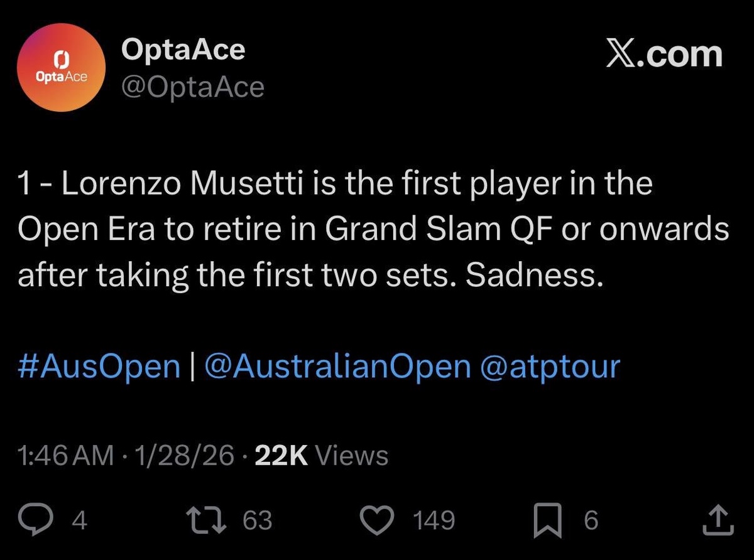Image resolution: width=754 pixels, height=560 pixels.
Task: Visit the @AustralianOpen mention
Action: (x=337, y=366)
